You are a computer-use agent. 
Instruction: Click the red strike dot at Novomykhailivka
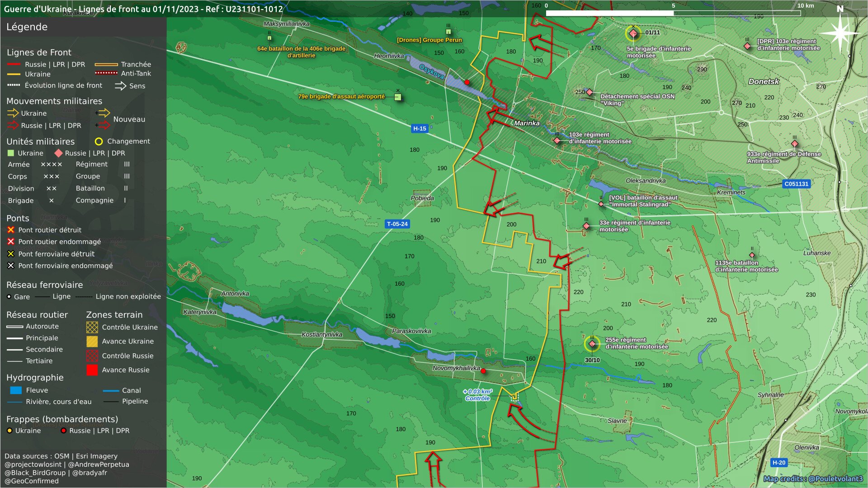point(483,371)
